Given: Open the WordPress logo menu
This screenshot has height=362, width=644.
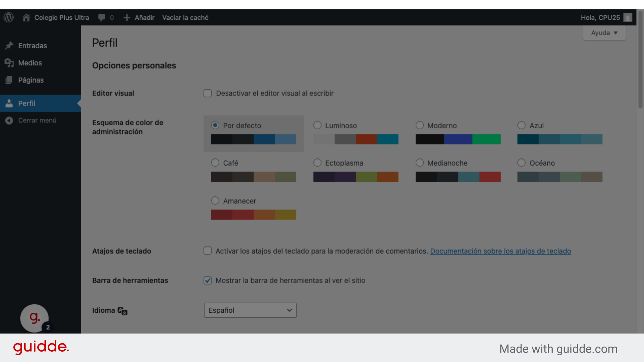Looking at the screenshot, I should point(9,17).
